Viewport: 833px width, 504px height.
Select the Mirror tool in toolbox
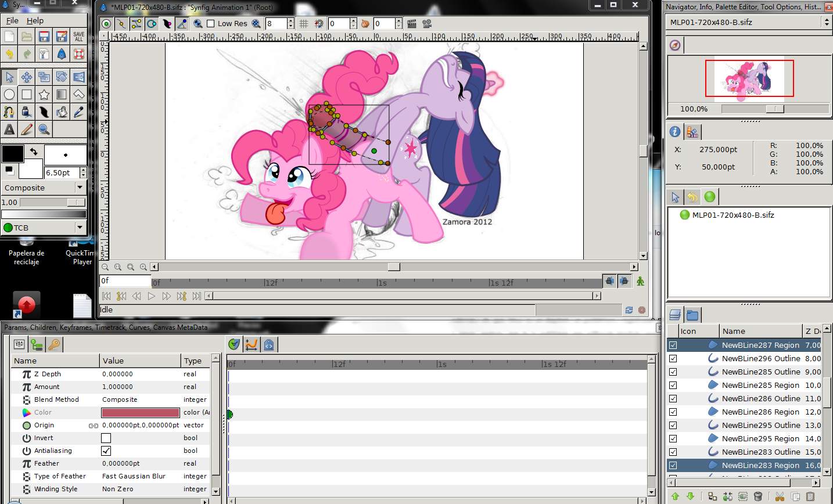79,77
